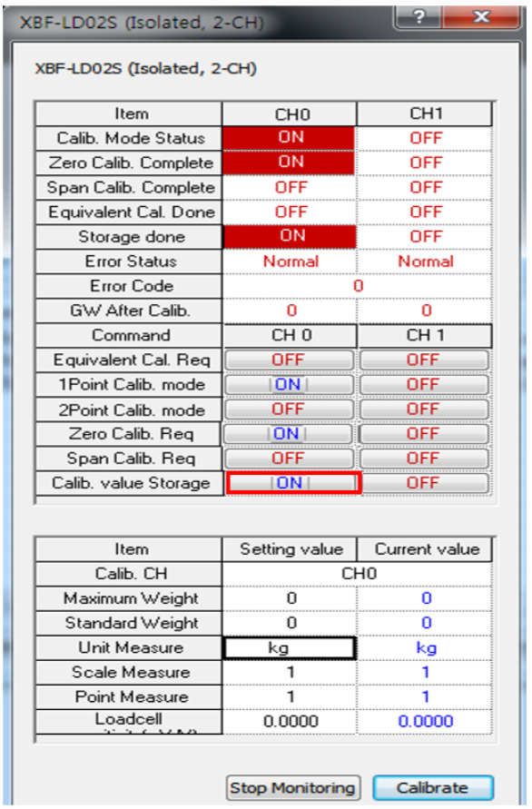
Task: Click the Error Code value 0
Action: [x=358, y=286]
